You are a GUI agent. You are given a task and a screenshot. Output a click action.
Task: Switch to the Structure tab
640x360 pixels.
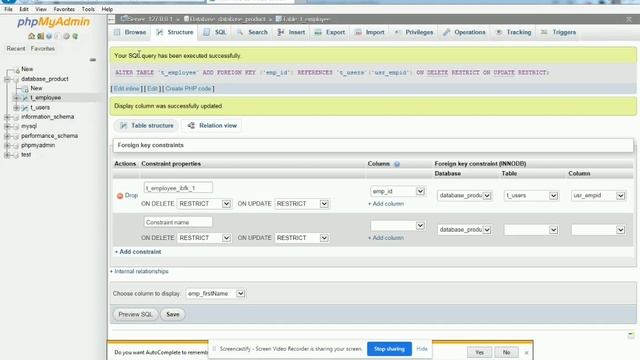[x=175, y=32]
